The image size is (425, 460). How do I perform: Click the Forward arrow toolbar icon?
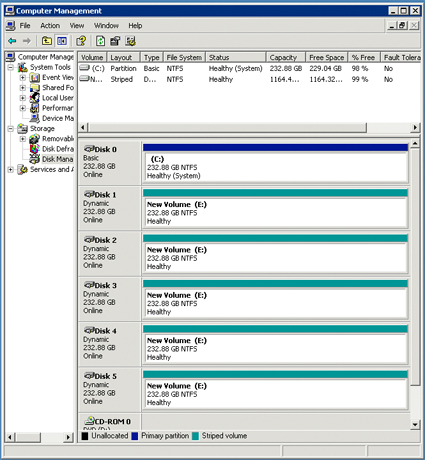pyautogui.click(x=27, y=41)
